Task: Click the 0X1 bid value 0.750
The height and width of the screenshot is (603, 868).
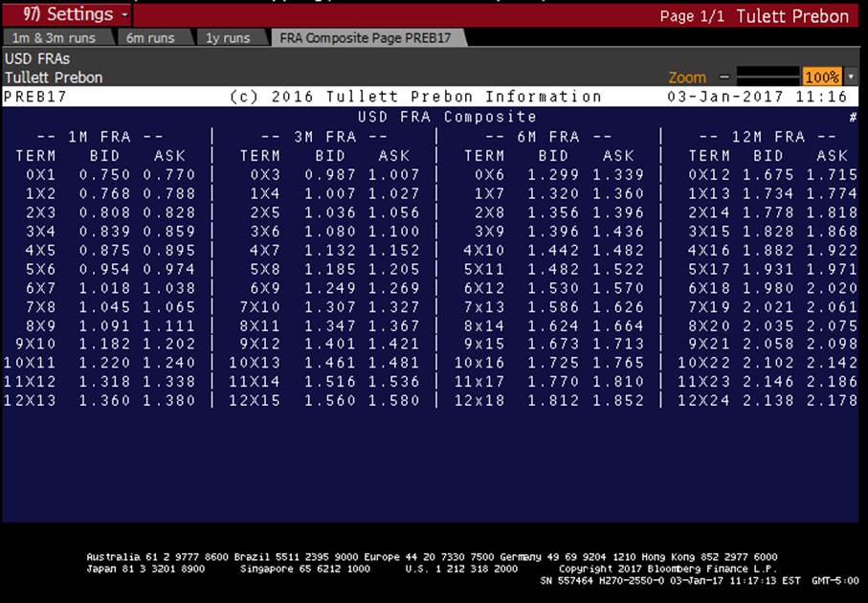Action: (104, 175)
